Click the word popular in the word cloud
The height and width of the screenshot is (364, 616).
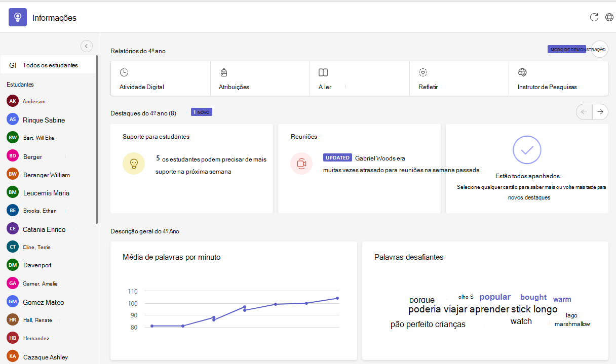tap(495, 297)
